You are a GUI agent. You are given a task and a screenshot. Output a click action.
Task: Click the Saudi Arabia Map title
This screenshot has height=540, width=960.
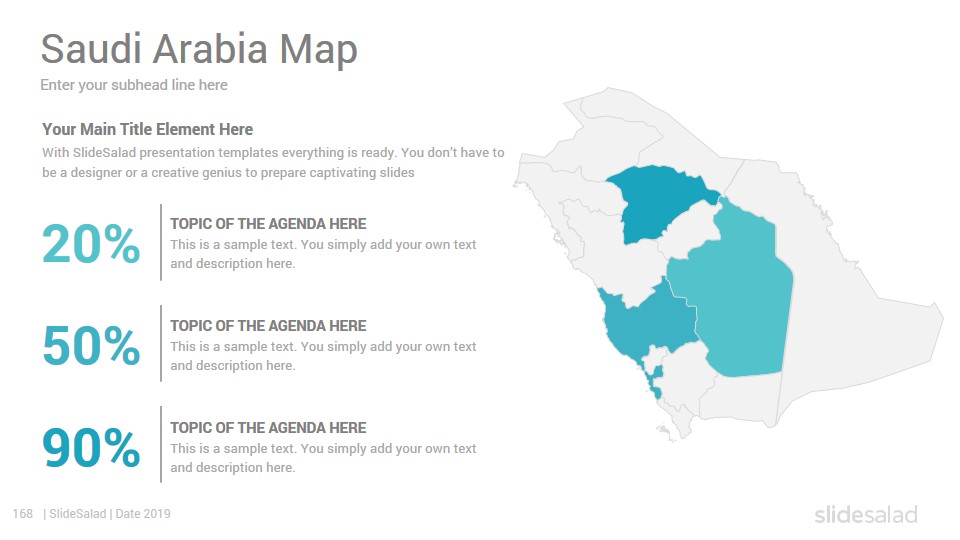[x=199, y=49]
